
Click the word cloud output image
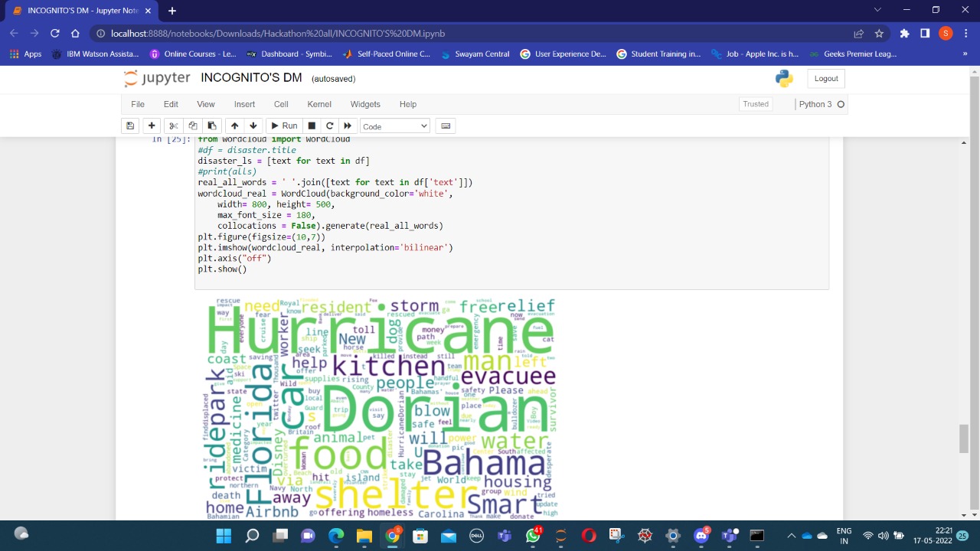coord(381,408)
